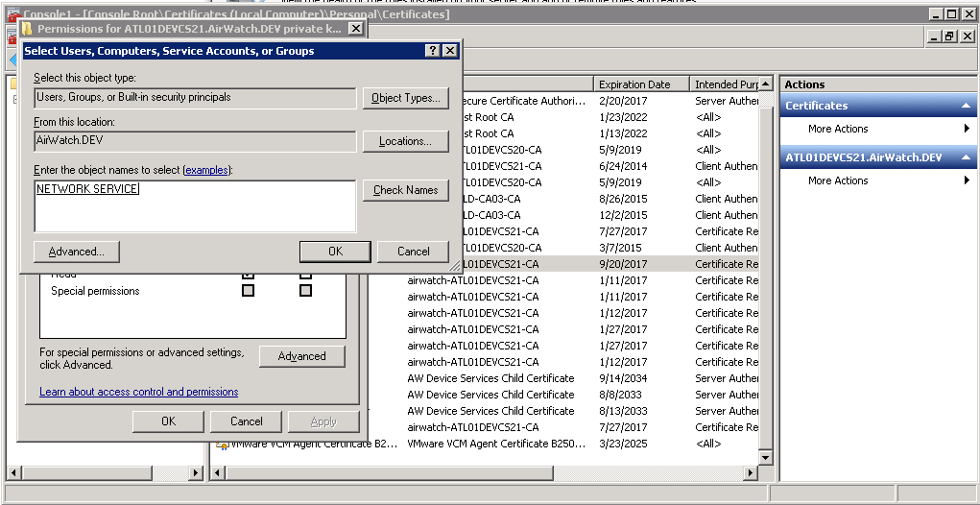Select the highlighted row expiring 9/20/2017
The height and width of the screenshot is (505, 980).
611,264
